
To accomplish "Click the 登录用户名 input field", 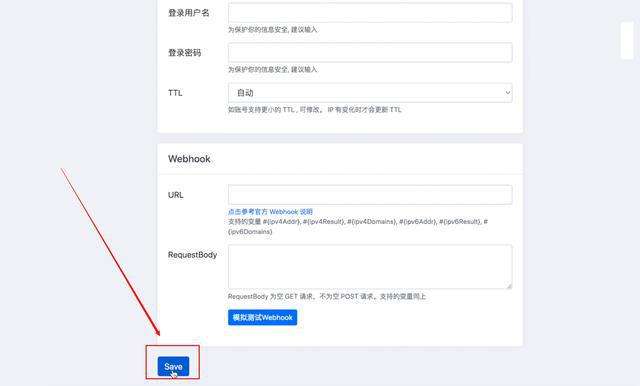I will [370, 13].
